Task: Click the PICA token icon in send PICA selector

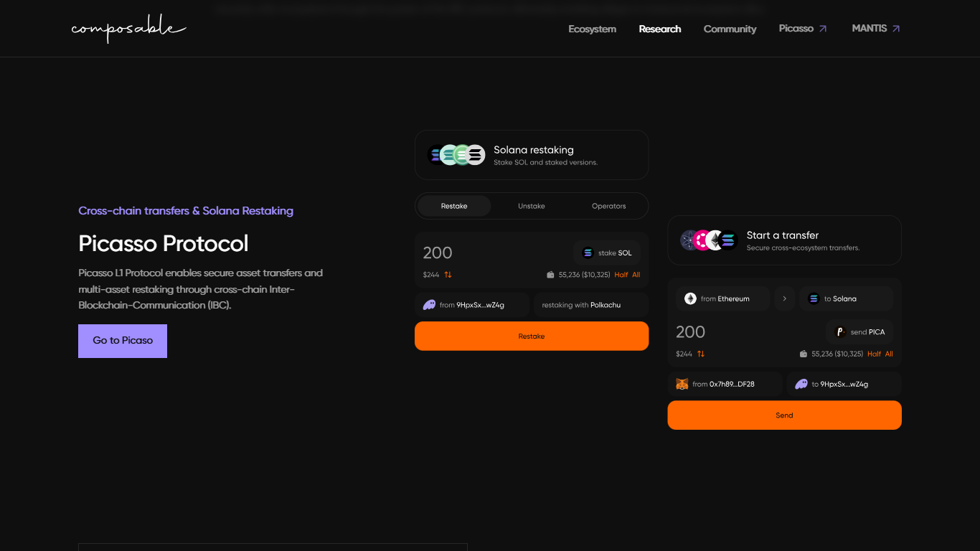Action: point(839,331)
